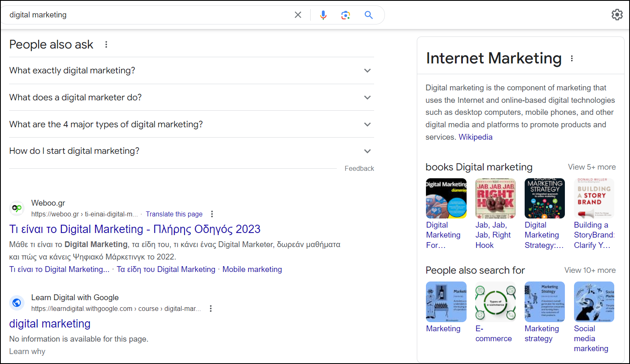Screen dimensions: 630x364
Task: Click "Digital Marketing Strategy:…" title link
Action: click(544, 235)
